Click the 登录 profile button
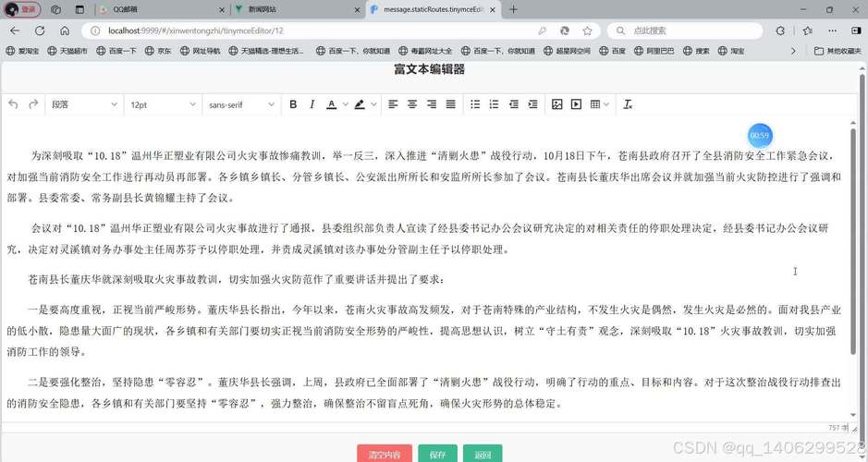The width and height of the screenshot is (868, 462). tap(23, 9)
